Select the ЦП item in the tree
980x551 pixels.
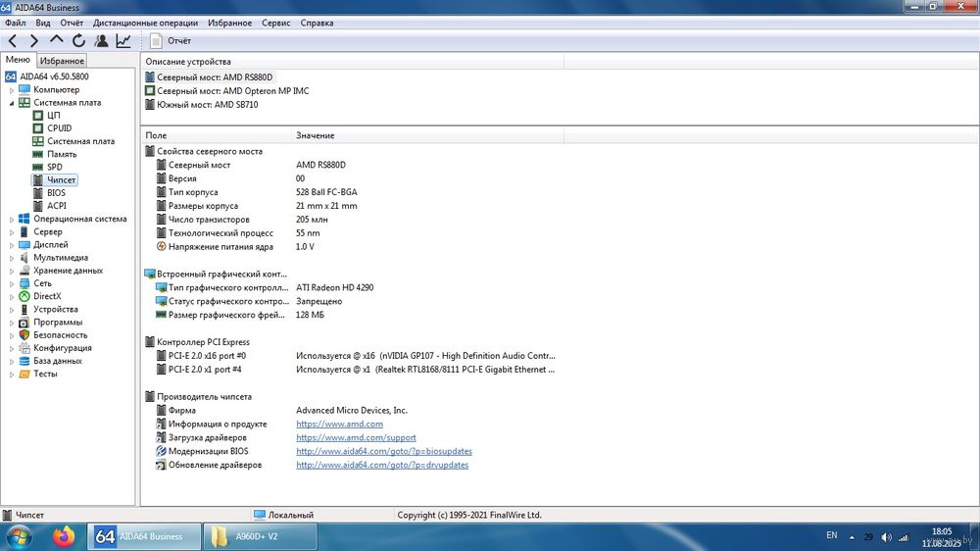coord(53,116)
